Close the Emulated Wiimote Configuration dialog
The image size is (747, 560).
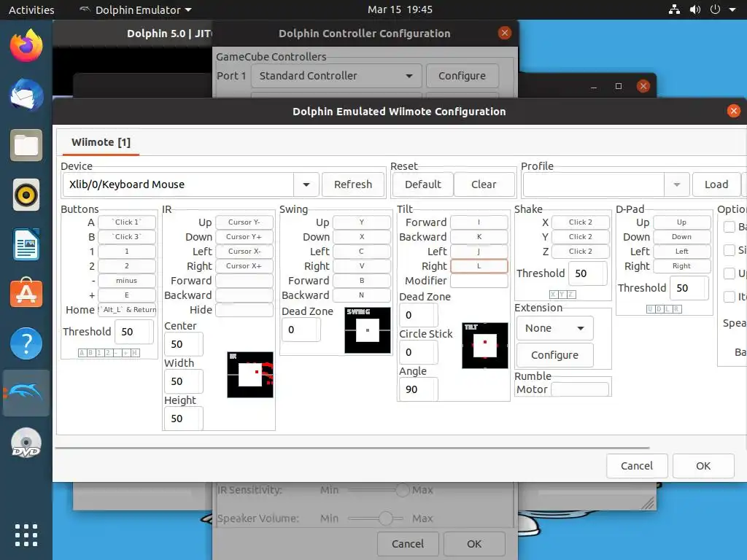734,111
